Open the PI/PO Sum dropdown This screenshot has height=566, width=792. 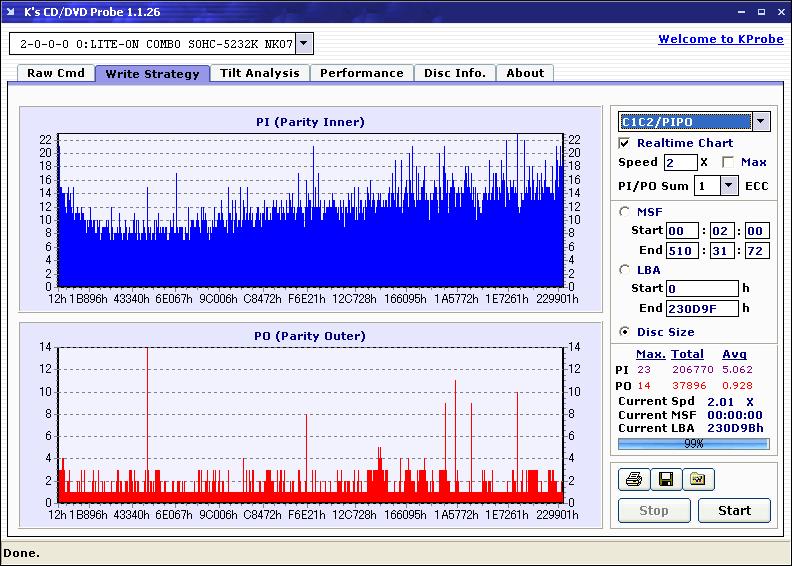728,186
